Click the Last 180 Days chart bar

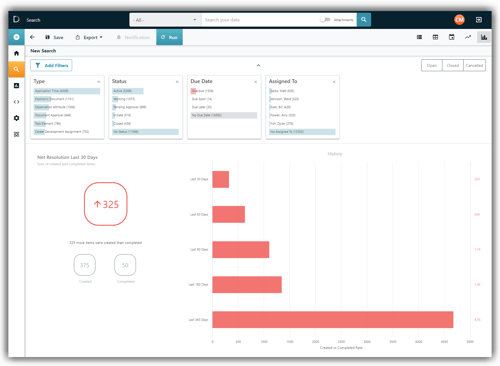[x=247, y=285]
